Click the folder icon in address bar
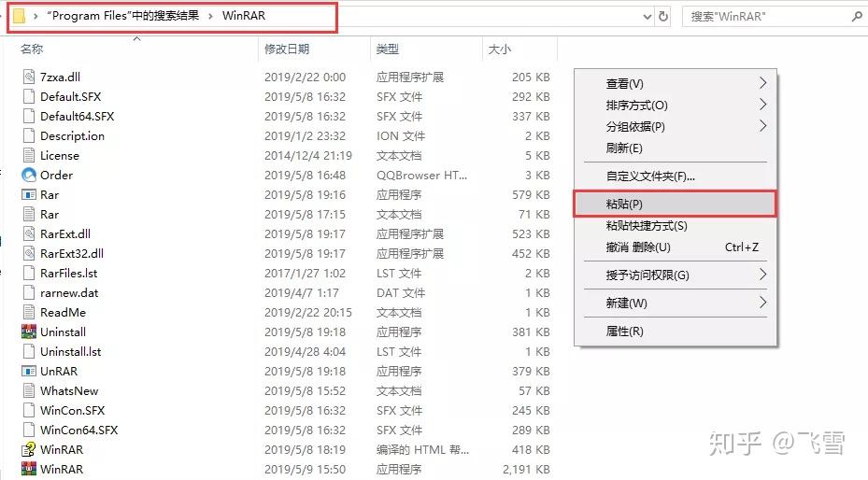868x480 pixels. pyautogui.click(x=19, y=16)
